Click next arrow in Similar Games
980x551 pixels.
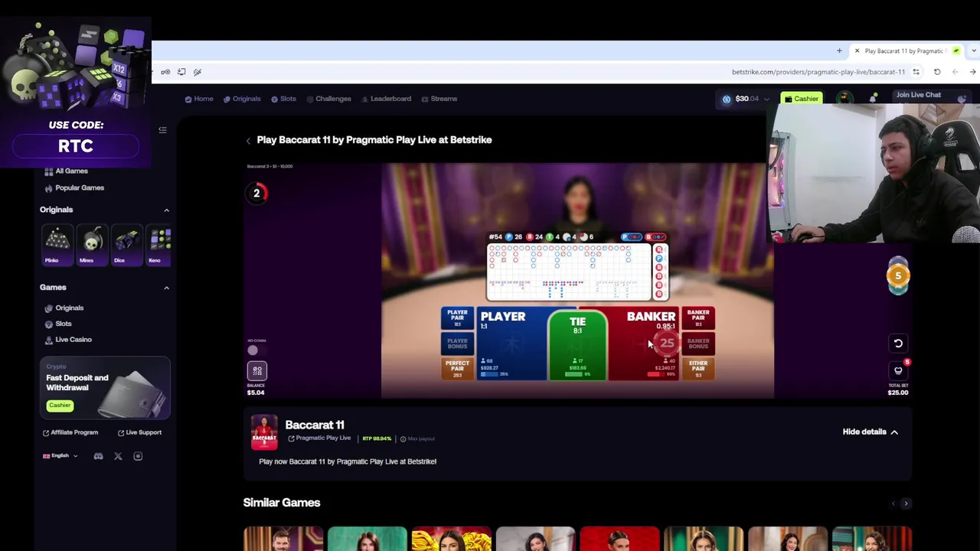906,504
